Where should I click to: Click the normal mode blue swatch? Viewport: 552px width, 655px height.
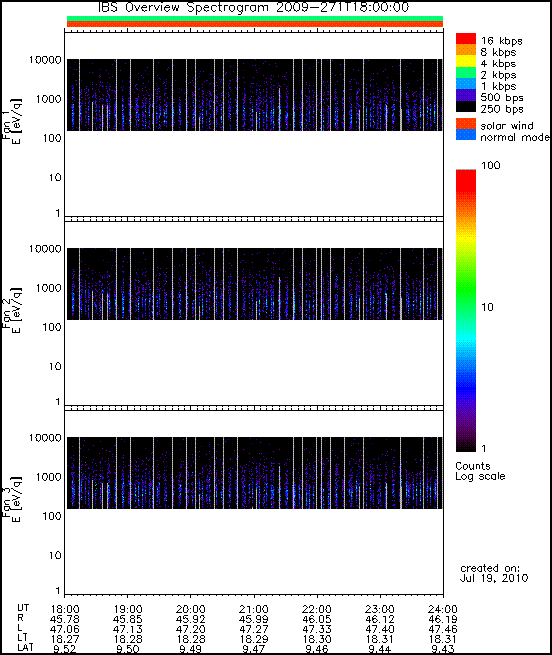pos(466,135)
